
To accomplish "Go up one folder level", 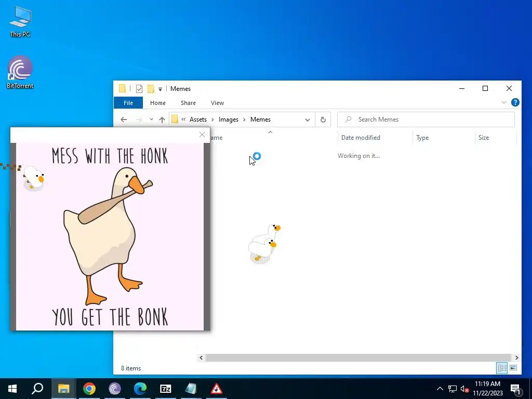I will pos(162,119).
